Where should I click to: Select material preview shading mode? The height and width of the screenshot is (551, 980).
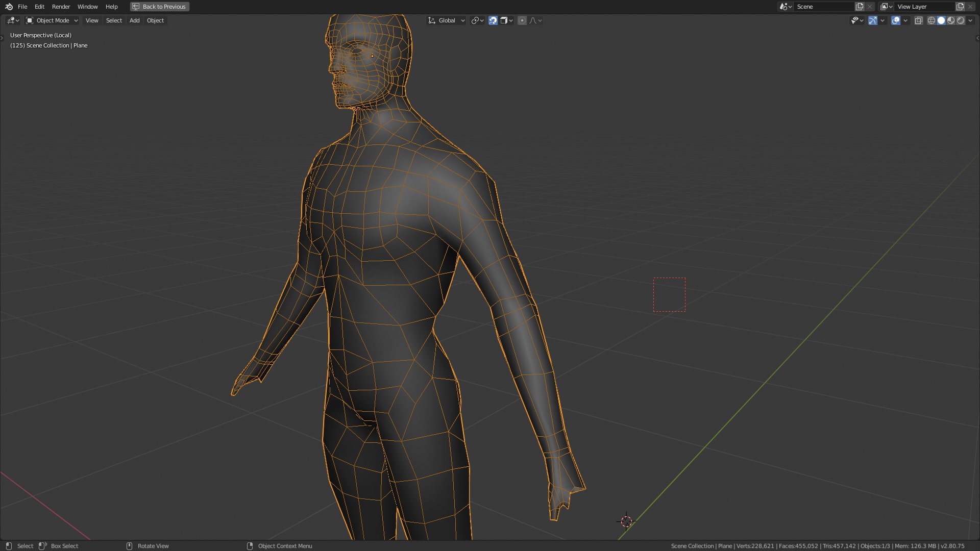pyautogui.click(x=951, y=20)
